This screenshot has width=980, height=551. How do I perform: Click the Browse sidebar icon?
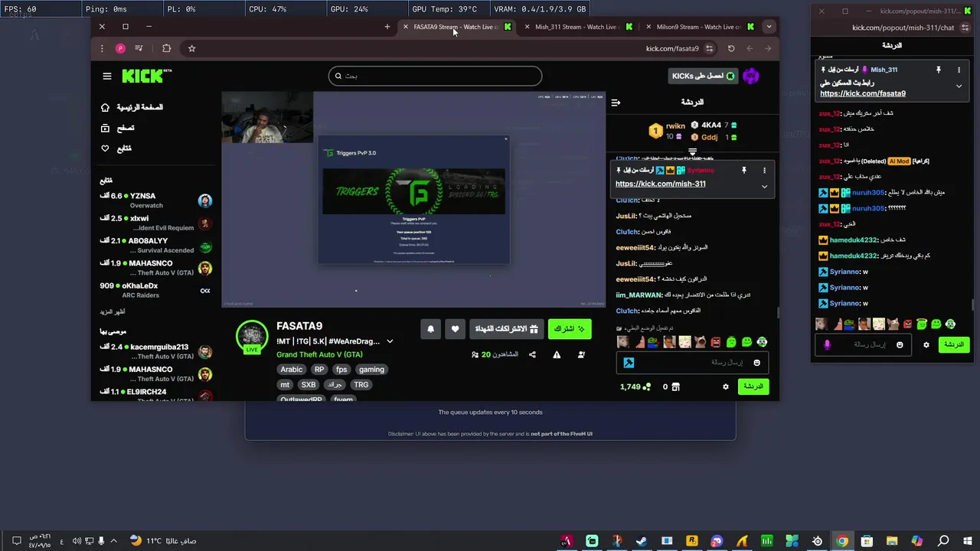tap(106, 128)
